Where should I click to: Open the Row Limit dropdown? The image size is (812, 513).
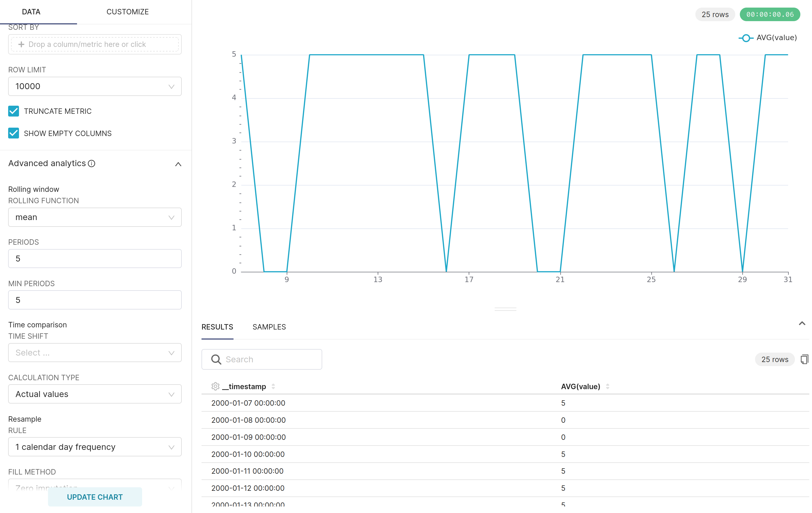click(x=95, y=86)
